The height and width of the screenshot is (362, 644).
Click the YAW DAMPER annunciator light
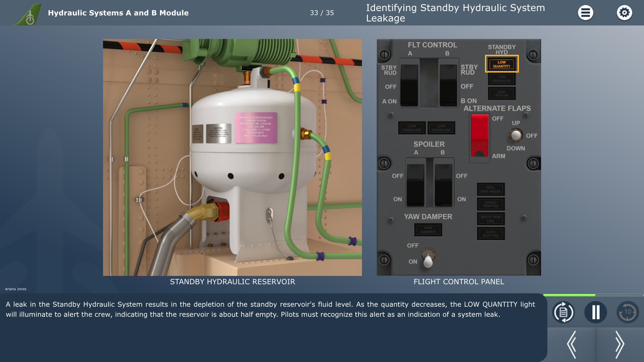click(x=428, y=230)
